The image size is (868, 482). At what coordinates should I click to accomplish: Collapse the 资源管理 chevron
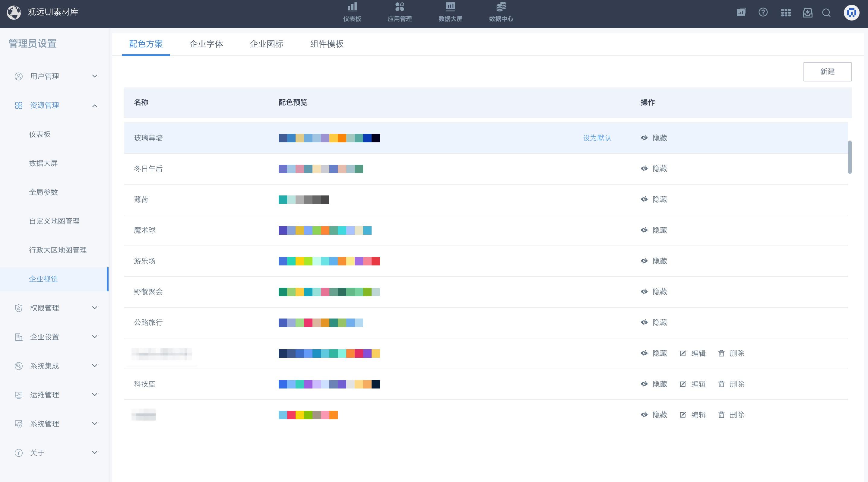coord(95,106)
